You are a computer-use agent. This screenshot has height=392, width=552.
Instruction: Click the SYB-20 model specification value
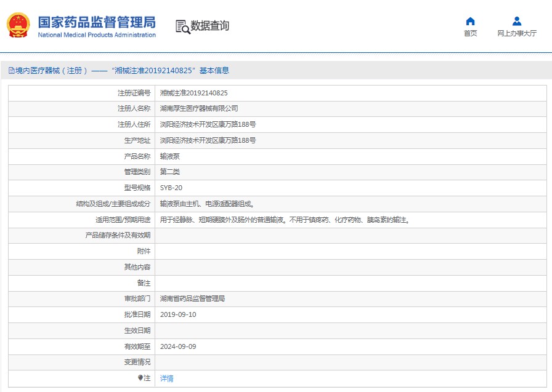[171, 188]
